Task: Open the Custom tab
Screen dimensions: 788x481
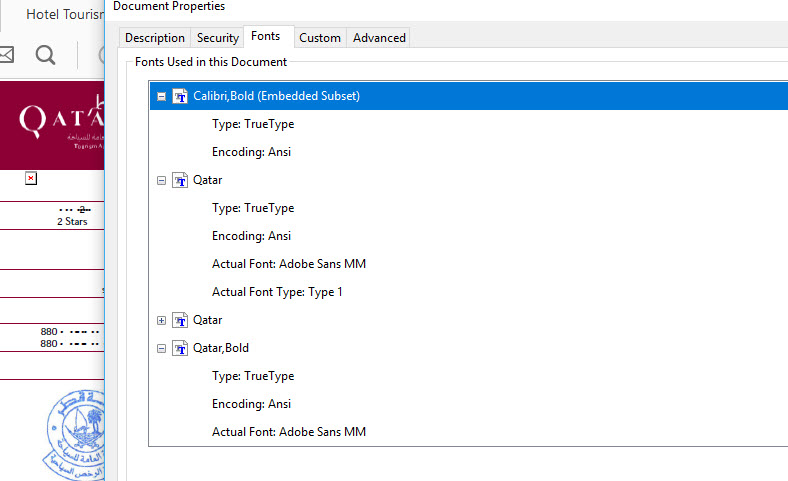Action: (x=320, y=38)
